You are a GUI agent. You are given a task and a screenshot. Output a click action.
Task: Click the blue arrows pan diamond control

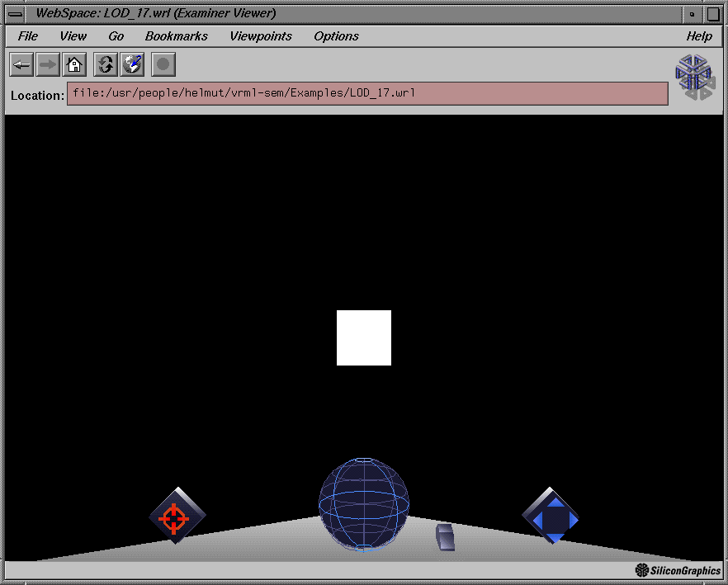click(551, 516)
